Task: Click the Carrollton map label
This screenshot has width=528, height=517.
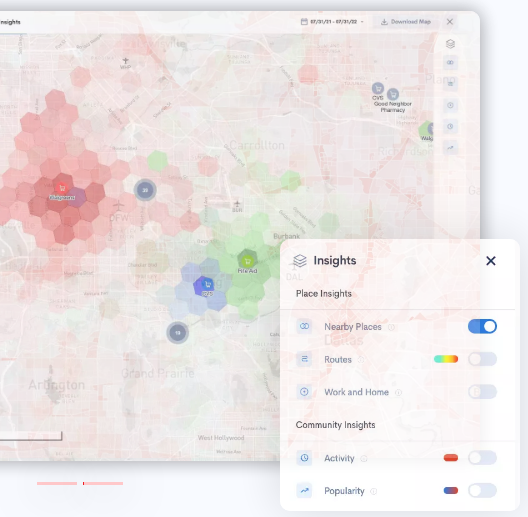Action: (257, 146)
